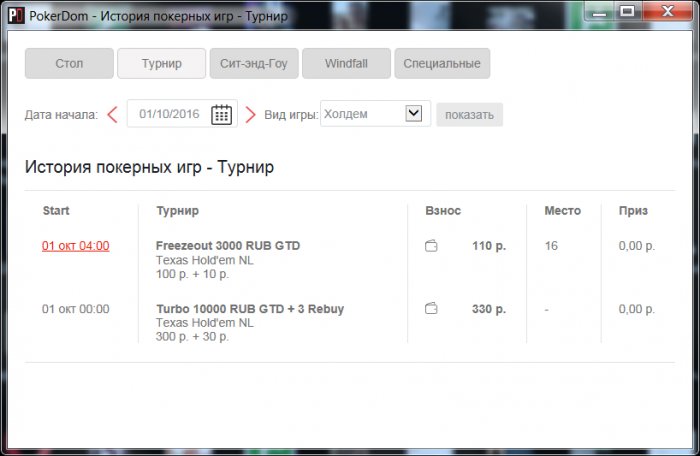
Task: Click the Взнос column header
Action: 443,210
